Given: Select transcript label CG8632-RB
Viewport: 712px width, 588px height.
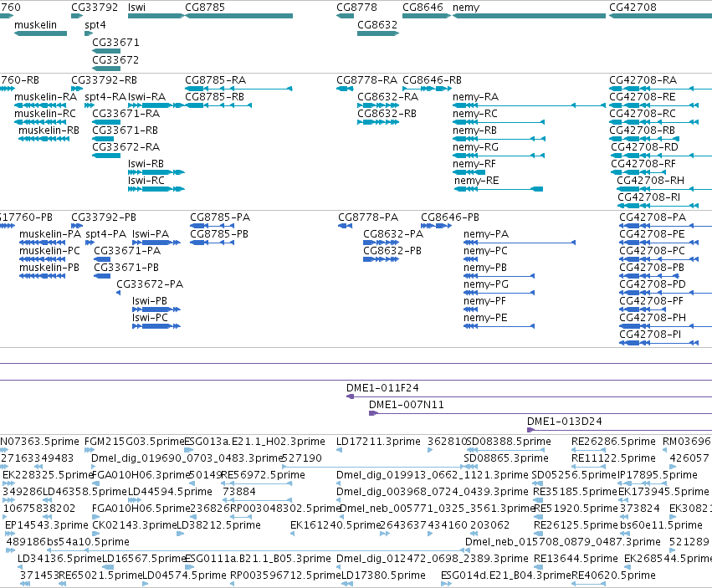Looking at the screenshot, I should coord(387,114).
